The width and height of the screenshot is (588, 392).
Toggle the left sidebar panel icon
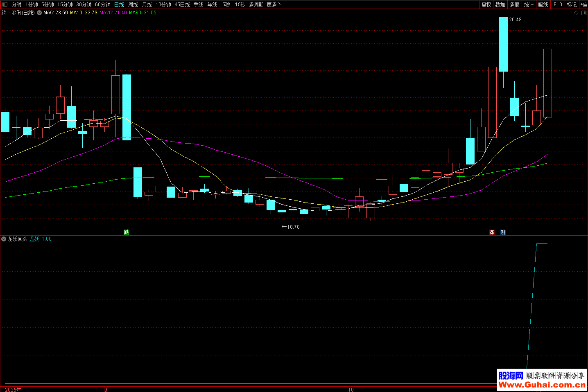pos(5,5)
